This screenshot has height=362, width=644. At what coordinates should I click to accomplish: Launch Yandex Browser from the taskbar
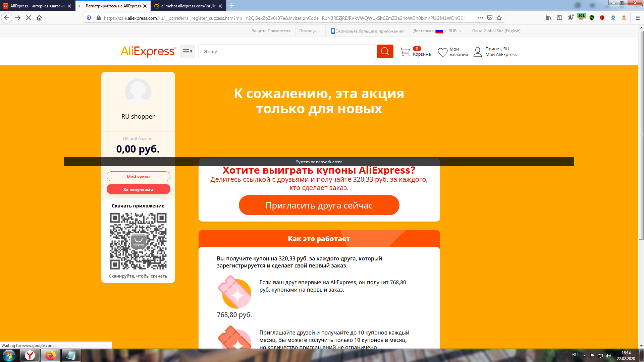30,355
